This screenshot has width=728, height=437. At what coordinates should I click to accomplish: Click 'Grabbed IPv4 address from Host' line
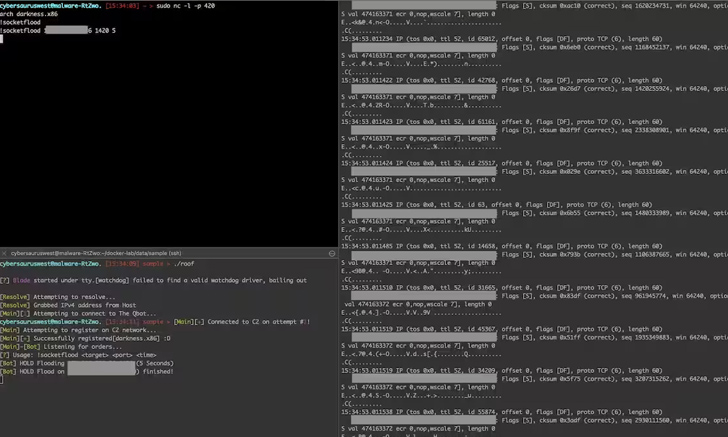[x=68, y=306]
